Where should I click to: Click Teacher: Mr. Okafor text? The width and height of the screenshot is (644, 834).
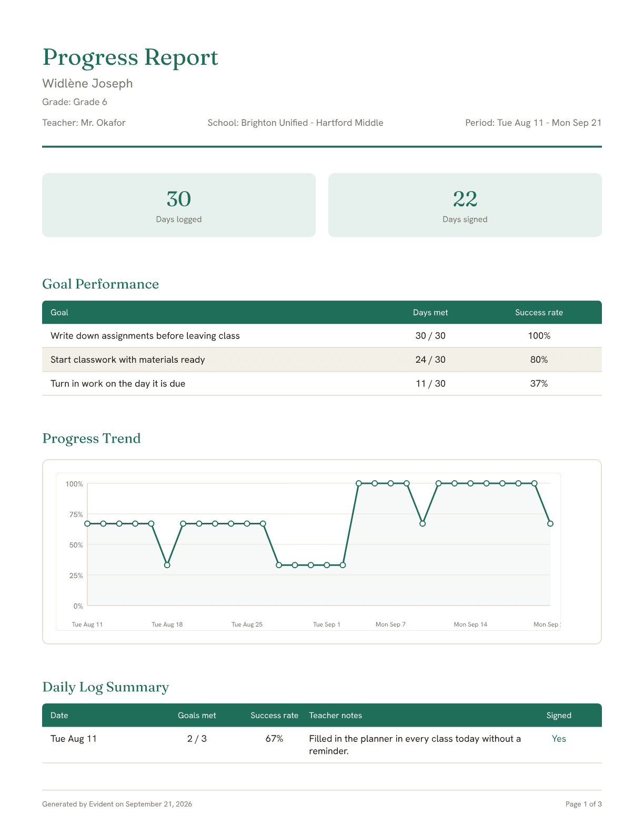point(84,123)
